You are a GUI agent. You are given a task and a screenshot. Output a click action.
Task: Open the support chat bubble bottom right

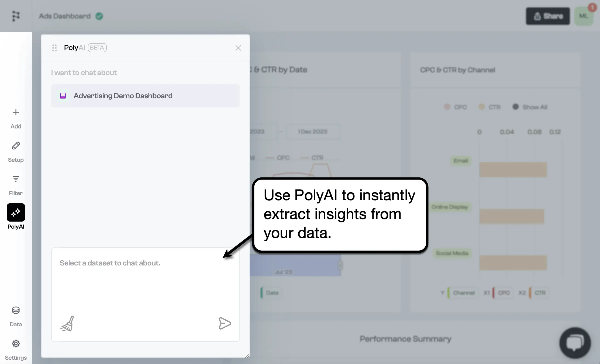pyautogui.click(x=575, y=343)
